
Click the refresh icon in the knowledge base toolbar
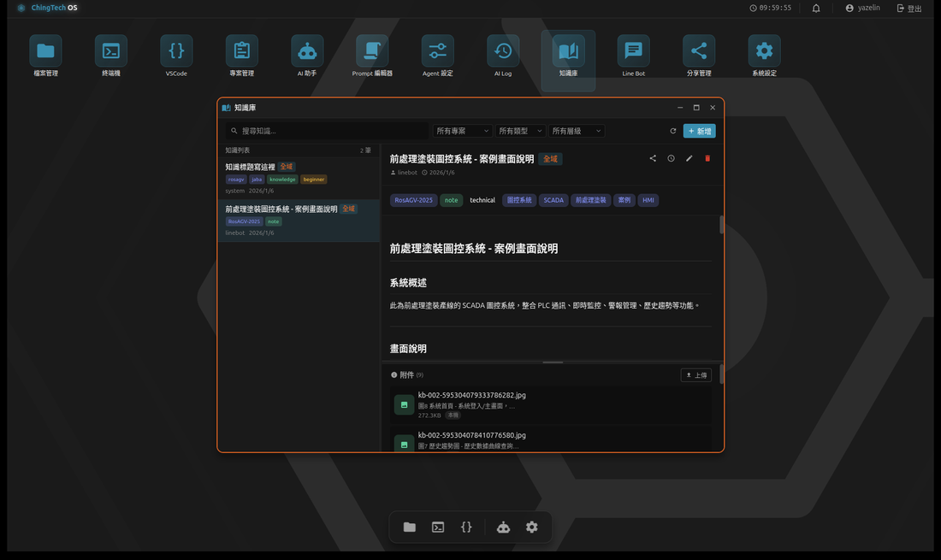coord(672,131)
